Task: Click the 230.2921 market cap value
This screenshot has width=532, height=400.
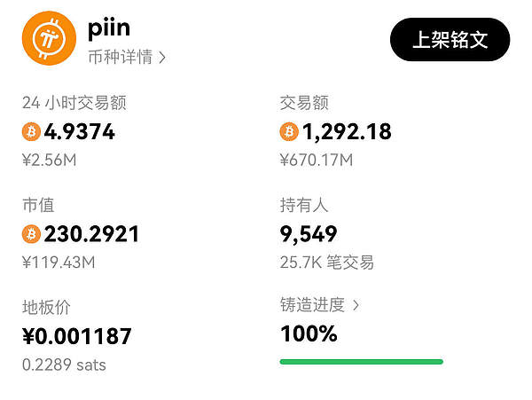Action: point(92,234)
